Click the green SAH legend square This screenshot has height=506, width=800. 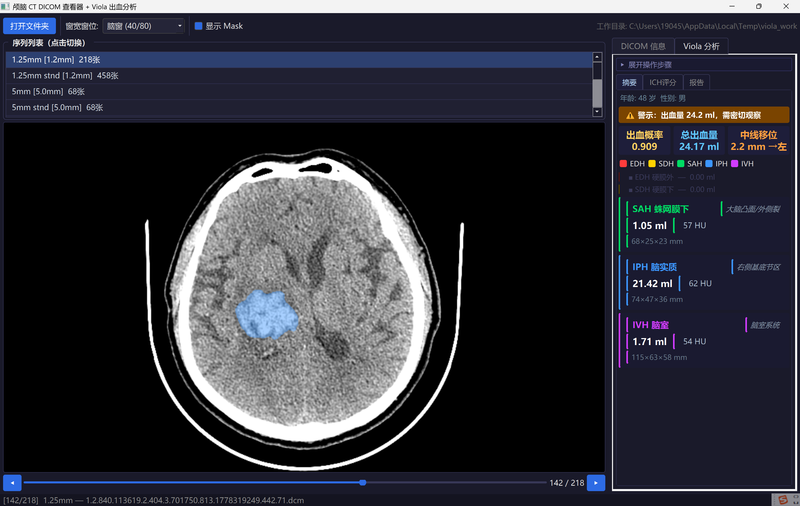[x=681, y=164]
